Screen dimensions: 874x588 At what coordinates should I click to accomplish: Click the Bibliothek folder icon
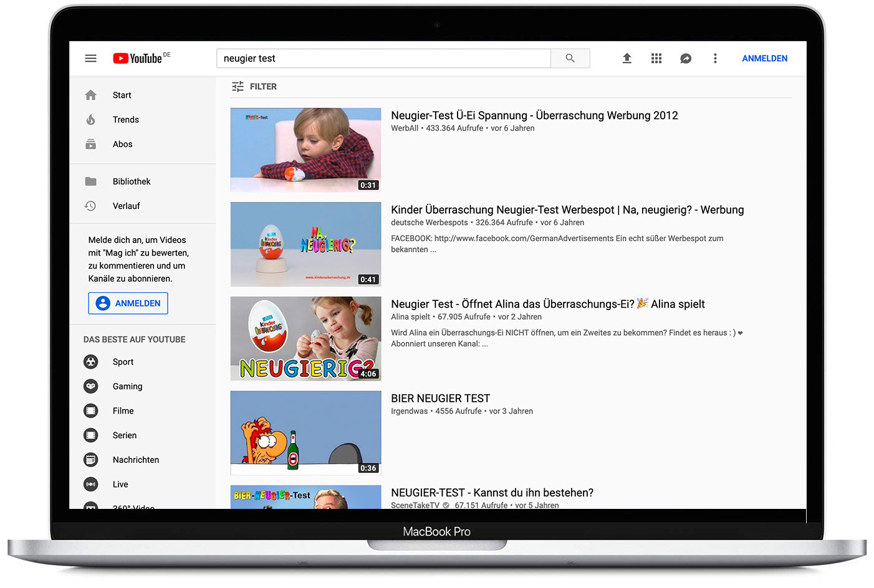coord(91,181)
